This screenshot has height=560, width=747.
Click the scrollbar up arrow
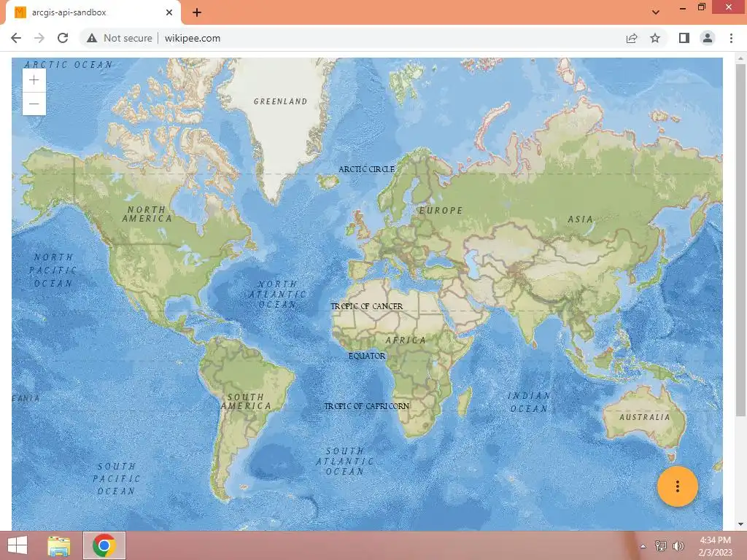[740, 58]
